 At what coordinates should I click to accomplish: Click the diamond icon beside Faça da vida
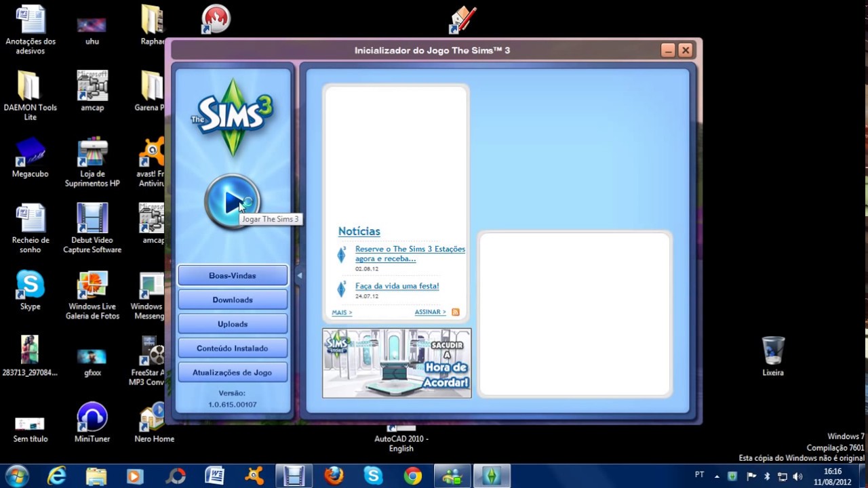(342, 289)
